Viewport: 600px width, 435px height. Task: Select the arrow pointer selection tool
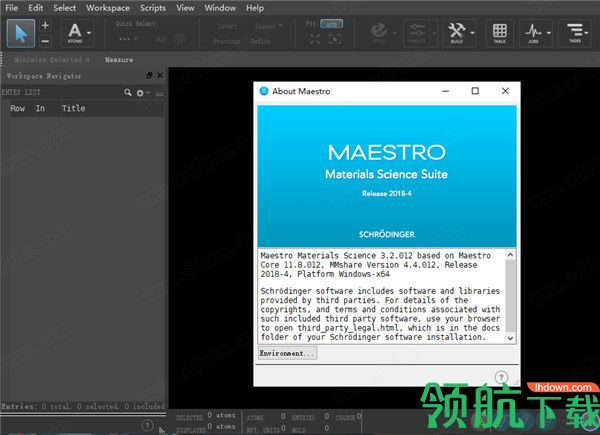point(21,34)
